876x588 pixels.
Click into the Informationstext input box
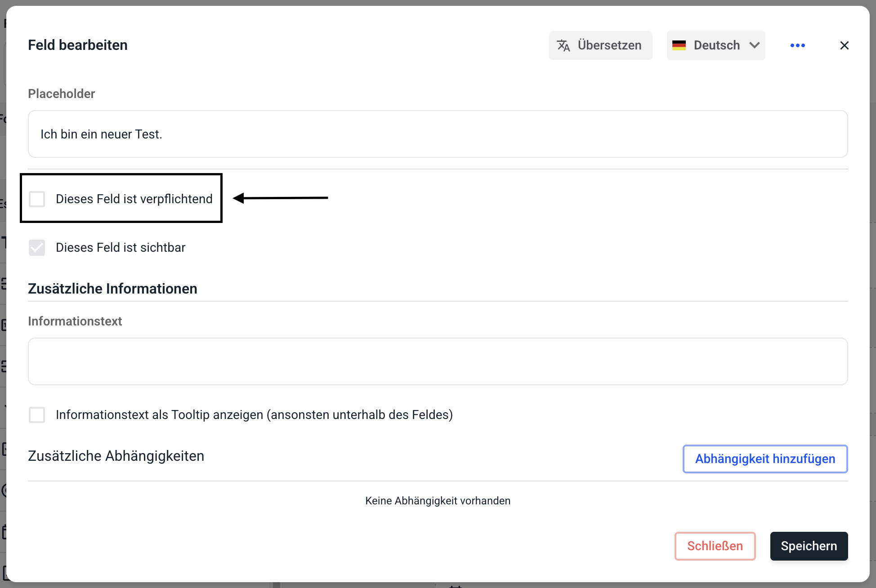click(x=438, y=361)
